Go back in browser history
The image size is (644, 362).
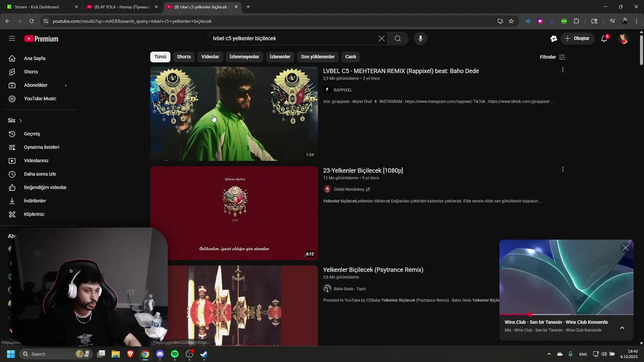click(x=7, y=21)
